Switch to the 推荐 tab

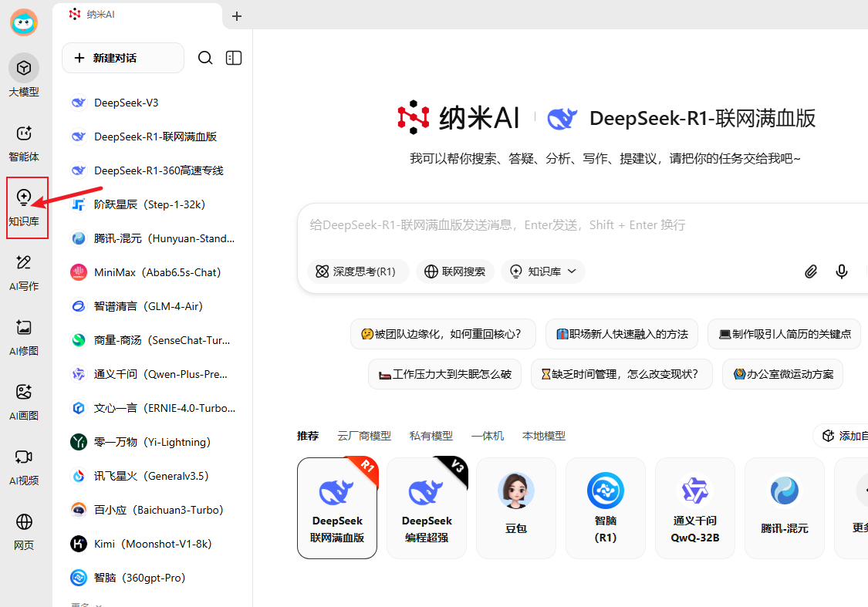point(308,436)
